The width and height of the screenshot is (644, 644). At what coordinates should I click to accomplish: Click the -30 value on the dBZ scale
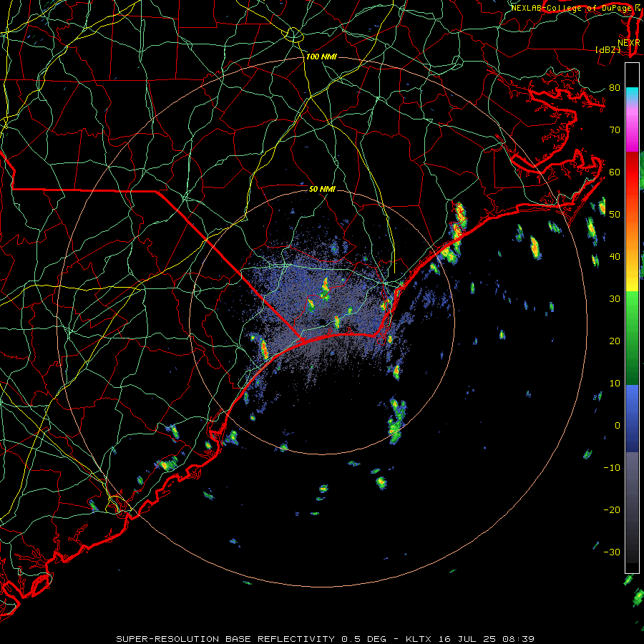point(612,552)
